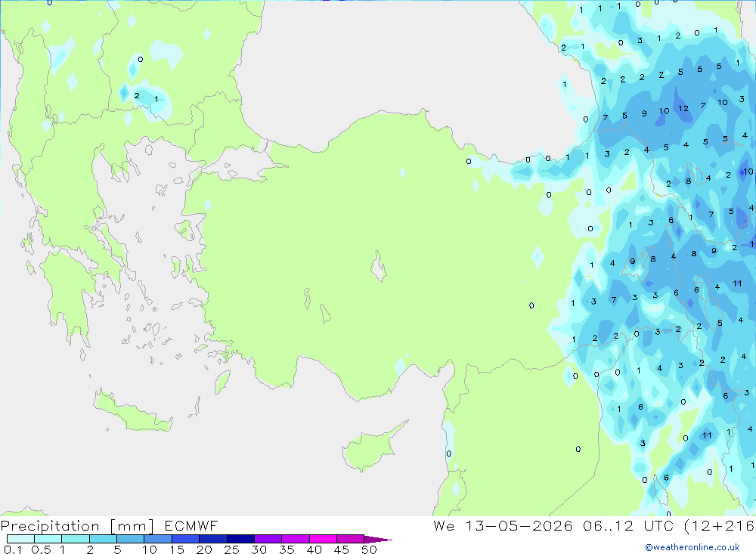Click the 45–50 mm legend swatch

pos(351,539)
